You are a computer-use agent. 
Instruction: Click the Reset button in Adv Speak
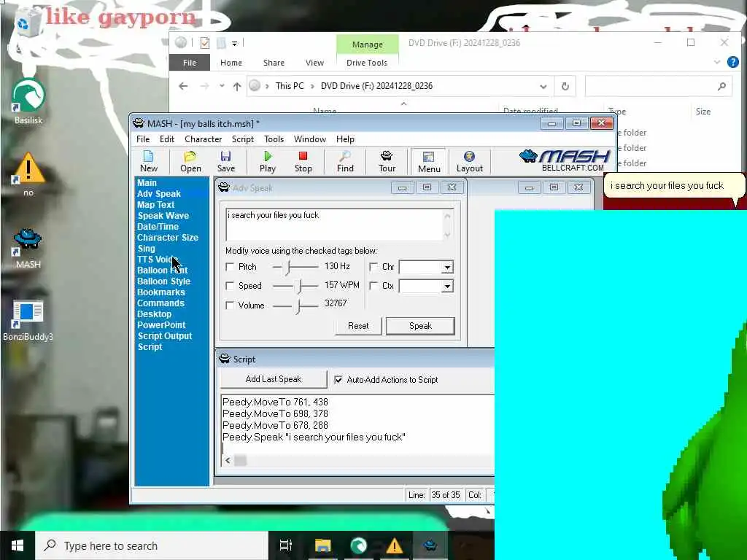click(358, 326)
